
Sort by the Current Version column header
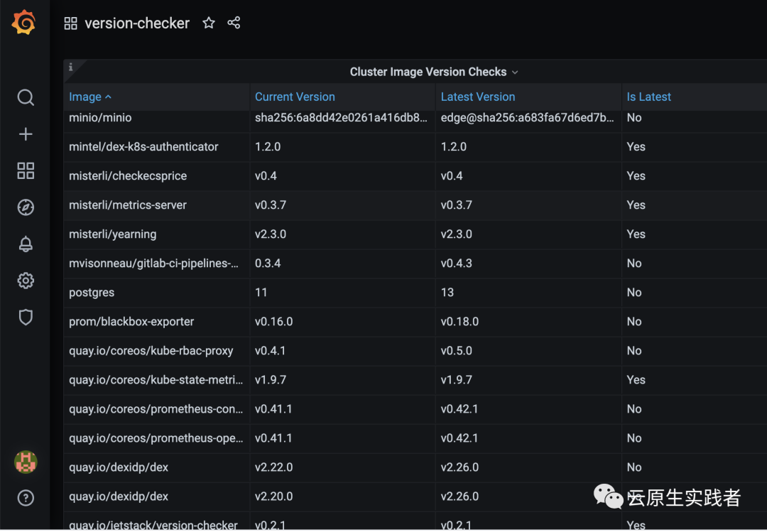click(295, 97)
